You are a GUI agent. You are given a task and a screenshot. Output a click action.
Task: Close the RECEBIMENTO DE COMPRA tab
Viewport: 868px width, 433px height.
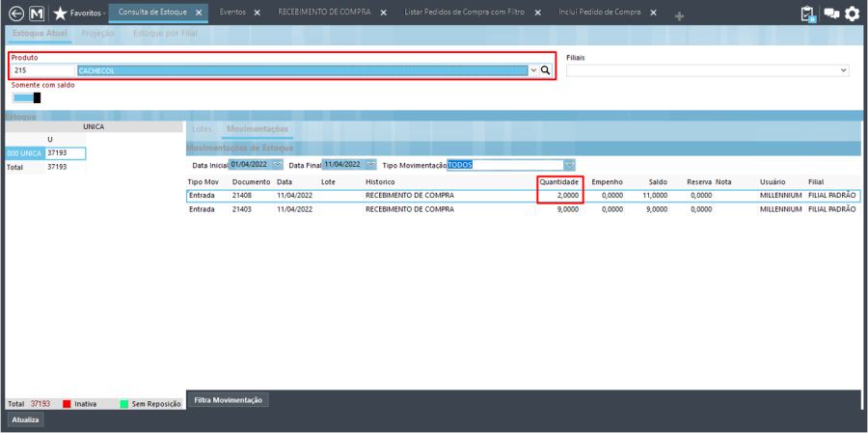(x=382, y=13)
